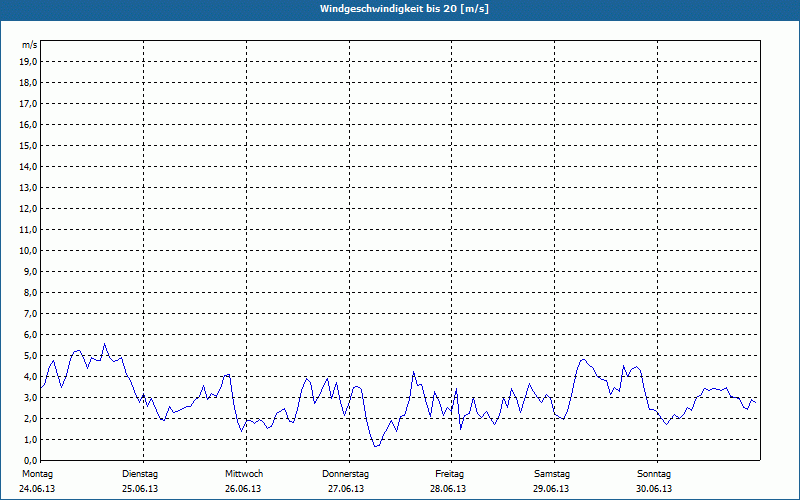
Task: Click the 18,0 y-axis label
Action: point(28,83)
